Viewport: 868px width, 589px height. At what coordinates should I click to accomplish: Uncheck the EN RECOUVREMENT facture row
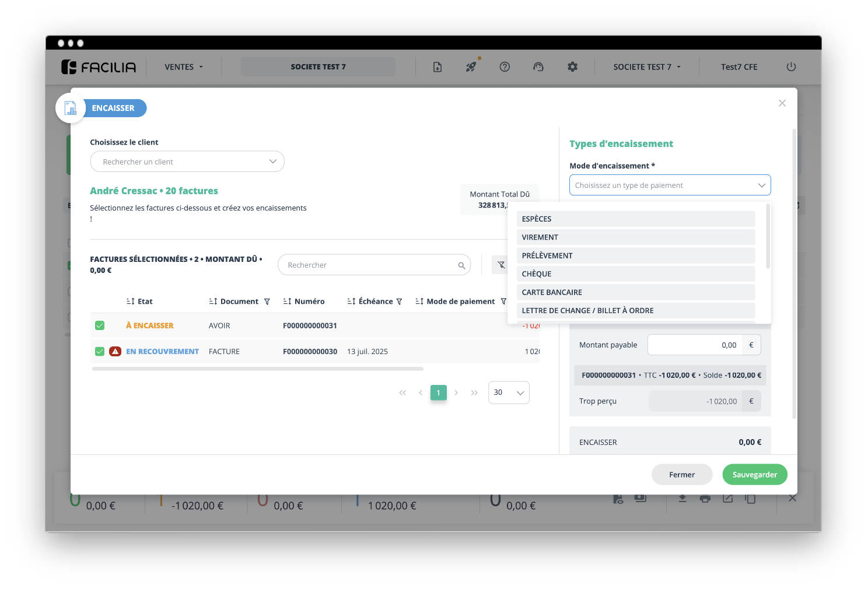100,352
